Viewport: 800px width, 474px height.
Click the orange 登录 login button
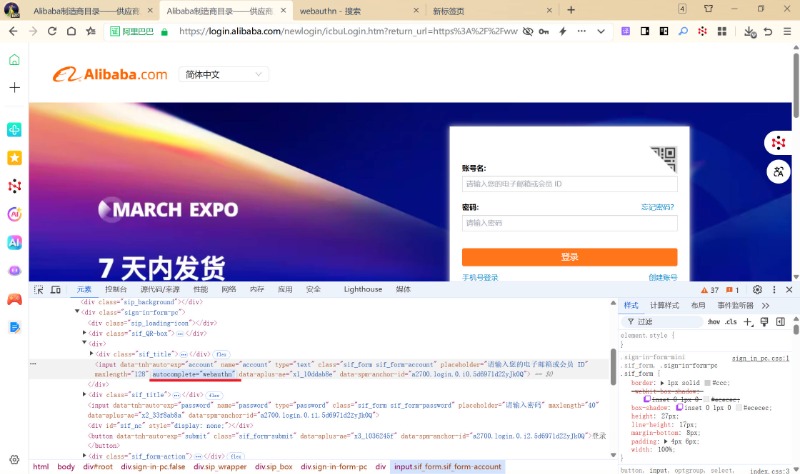point(569,257)
